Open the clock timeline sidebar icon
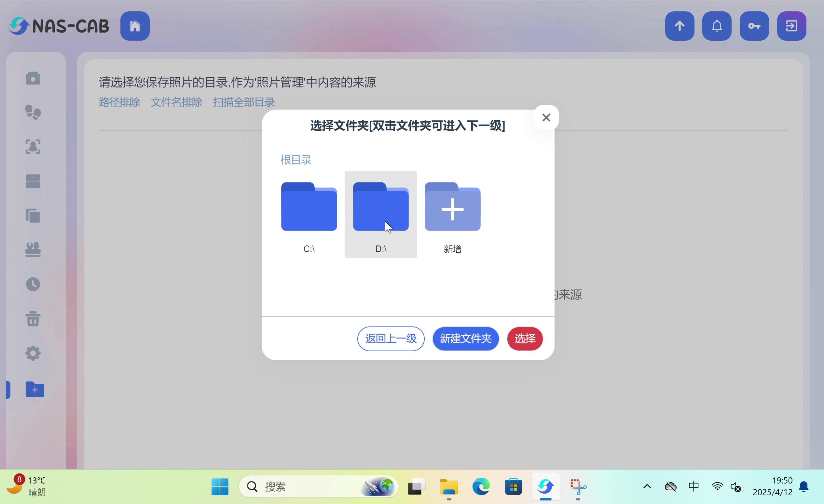Image resolution: width=824 pixels, height=504 pixels. 33,284
